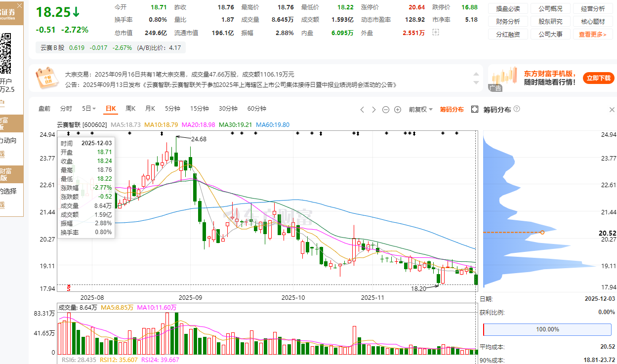The image size is (617, 364).
Task: Click the red S marker on chart axis
Action: 69,287
